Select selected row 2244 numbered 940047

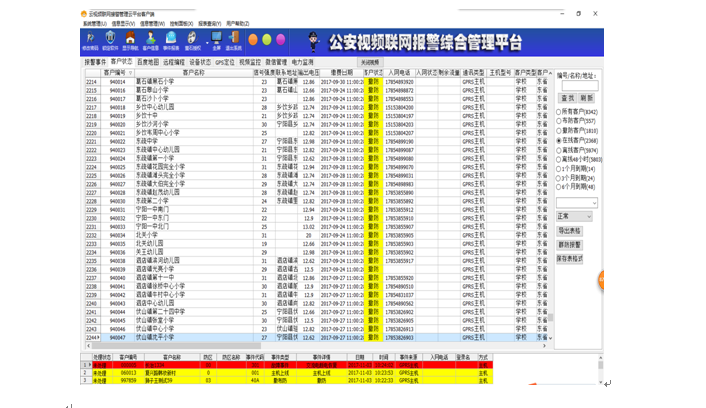coord(316,337)
